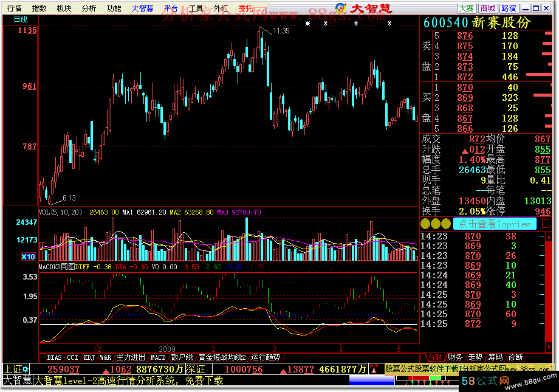Click the scroll-up arrow of trade list
The width and height of the screenshot is (559, 392).
(x=549, y=236)
